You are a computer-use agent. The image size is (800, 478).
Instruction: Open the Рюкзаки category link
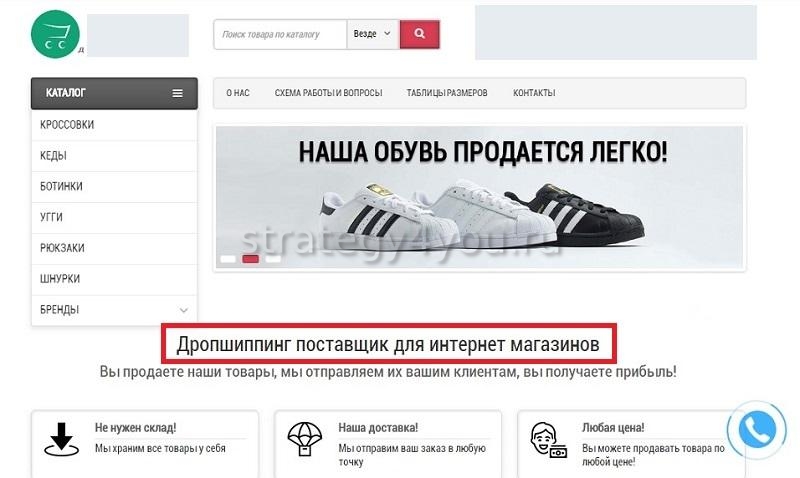61,248
